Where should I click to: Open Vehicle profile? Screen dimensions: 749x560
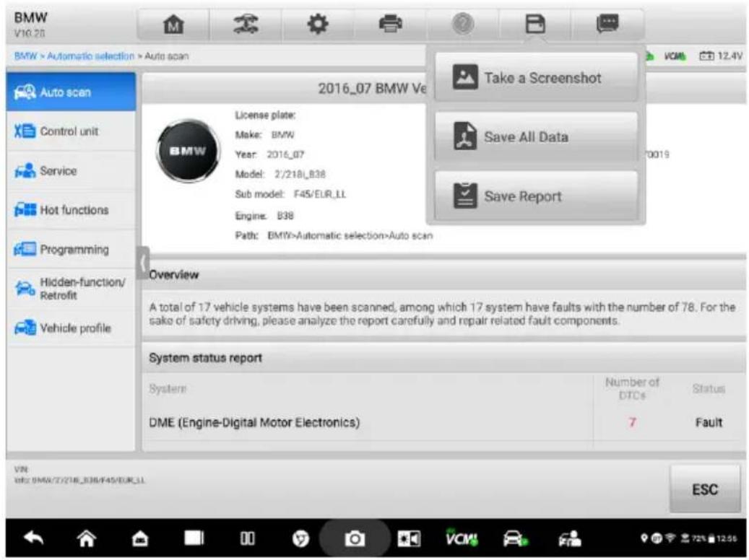71,328
